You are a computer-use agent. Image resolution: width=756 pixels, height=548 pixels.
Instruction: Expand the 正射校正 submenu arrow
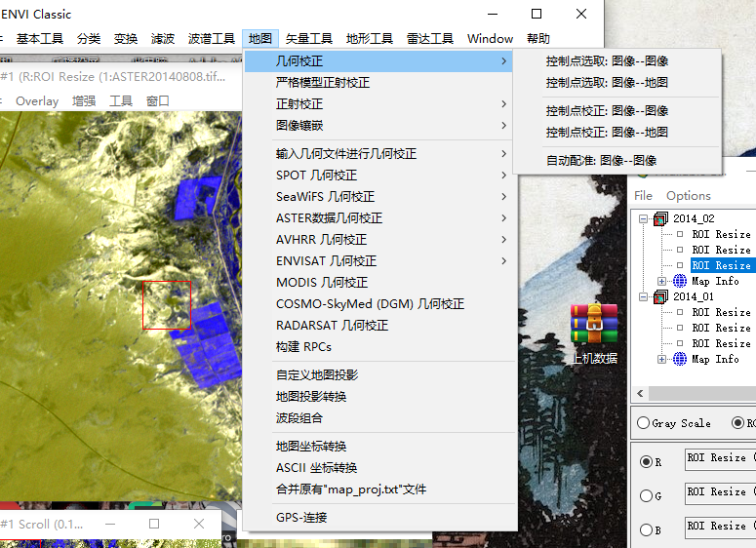504,104
